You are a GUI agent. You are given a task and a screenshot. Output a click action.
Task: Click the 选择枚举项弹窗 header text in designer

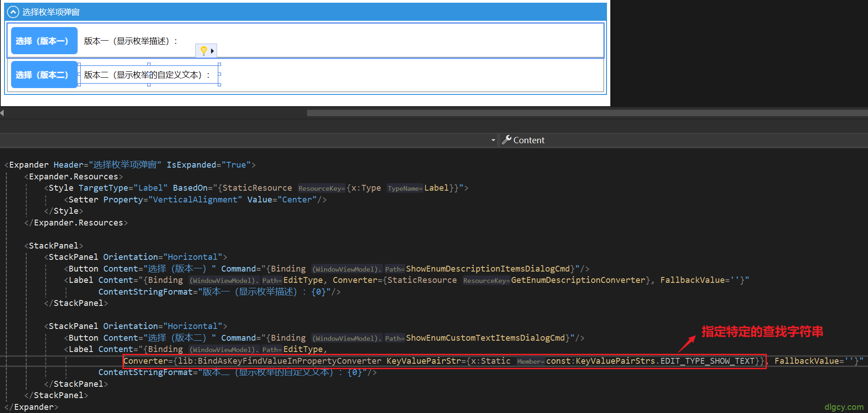(x=51, y=12)
